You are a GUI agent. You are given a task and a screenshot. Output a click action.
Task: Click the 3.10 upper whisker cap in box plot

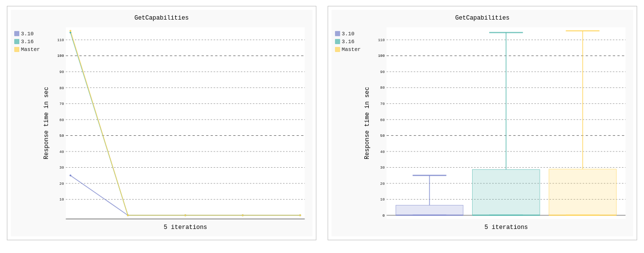[x=429, y=176]
